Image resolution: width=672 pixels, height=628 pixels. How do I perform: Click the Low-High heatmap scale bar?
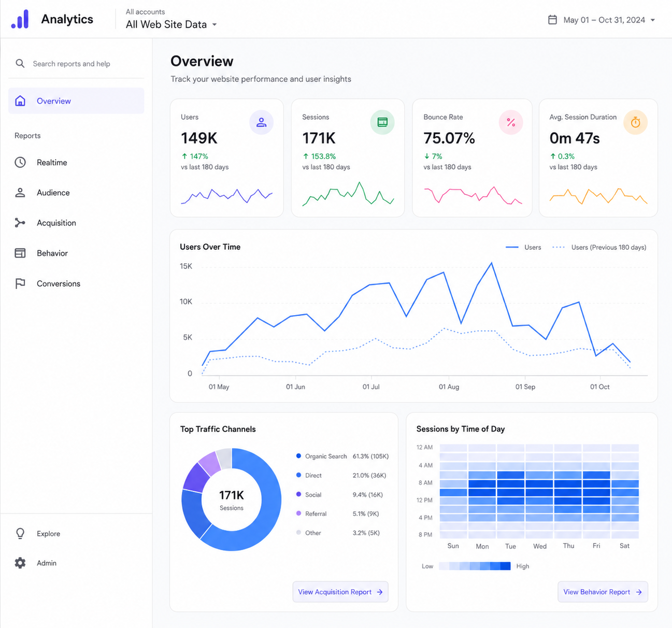(475, 566)
